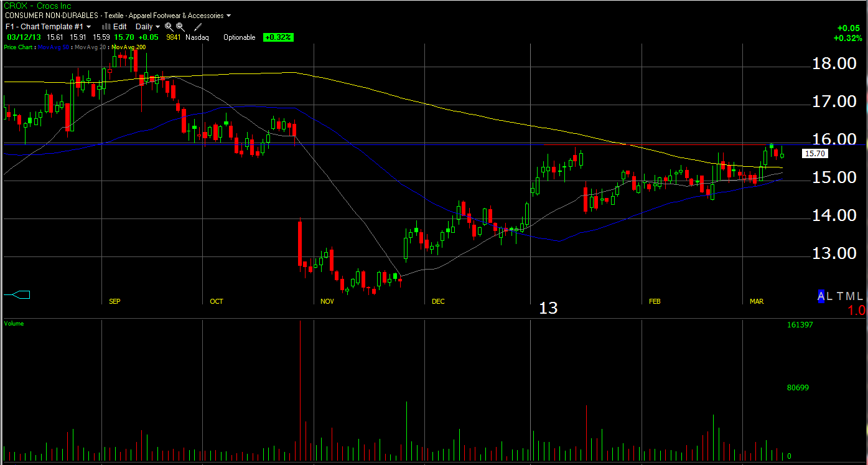The height and width of the screenshot is (465, 868).
Task: Toggle the T scaling letter
Action: [839, 296]
